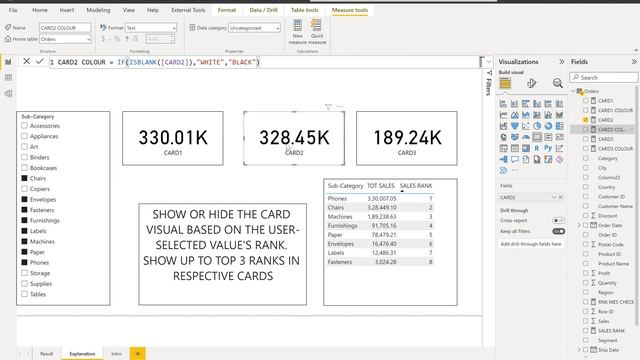Click filter icon above CARD2 visual
Image resolution: width=640 pixels, height=360 pixels.
pyautogui.click(x=328, y=107)
